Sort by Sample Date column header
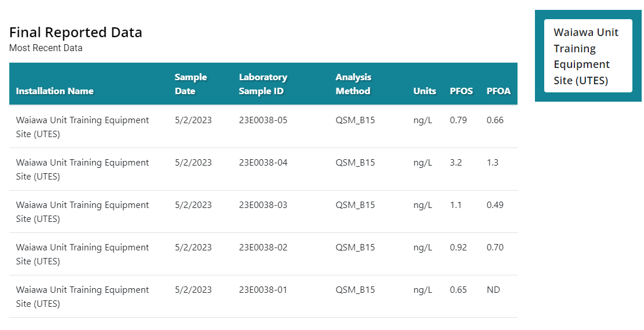Viewport: 644px width, 330px height. (191, 84)
